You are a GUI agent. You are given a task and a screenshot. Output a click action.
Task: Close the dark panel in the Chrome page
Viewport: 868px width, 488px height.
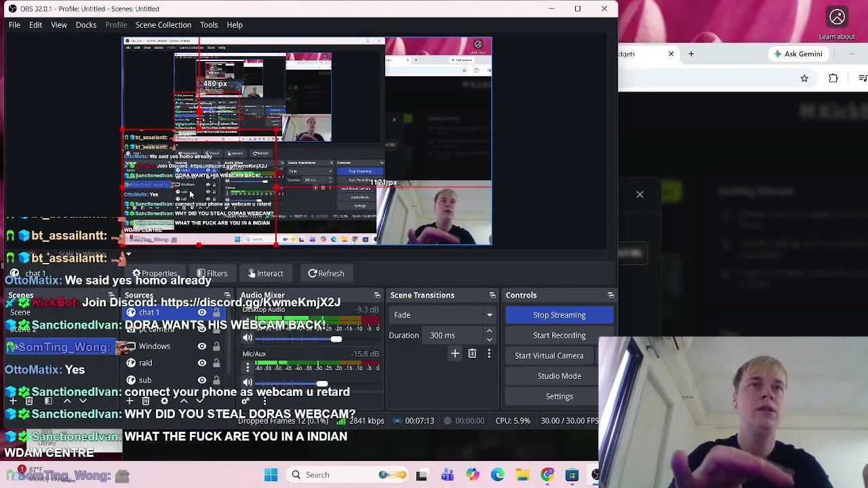click(x=639, y=195)
